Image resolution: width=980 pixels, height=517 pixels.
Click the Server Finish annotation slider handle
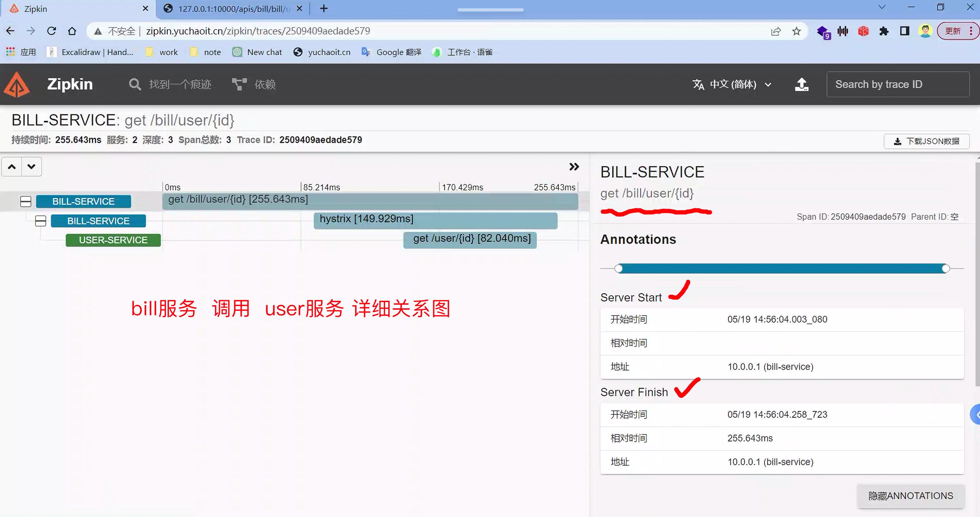point(946,269)
